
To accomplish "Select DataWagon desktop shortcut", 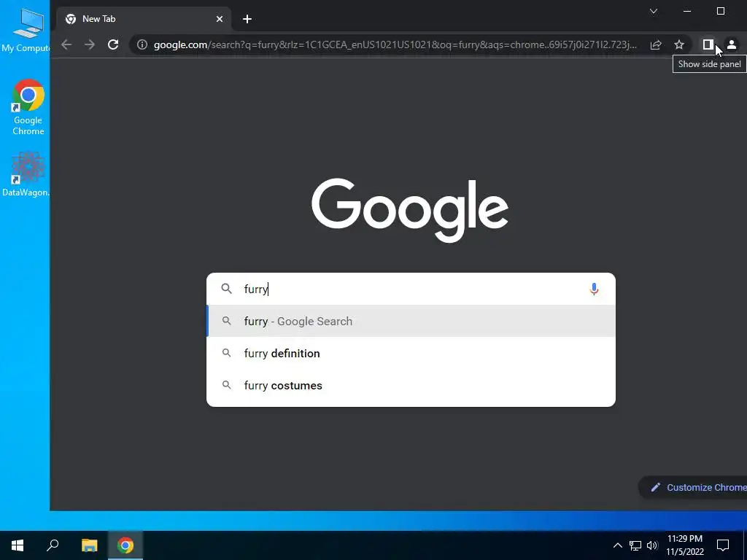I will pos(26,174).
